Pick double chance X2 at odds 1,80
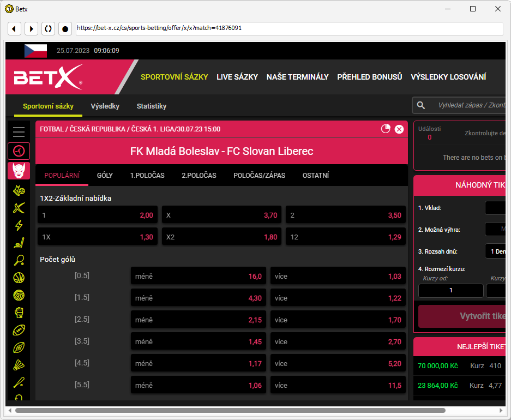 (221, 237)
